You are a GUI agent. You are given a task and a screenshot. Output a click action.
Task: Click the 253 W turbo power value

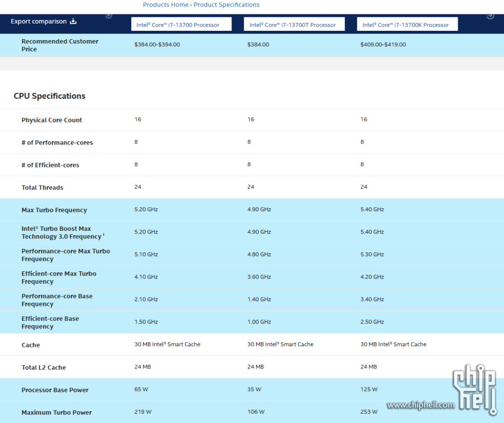[369, 412]
